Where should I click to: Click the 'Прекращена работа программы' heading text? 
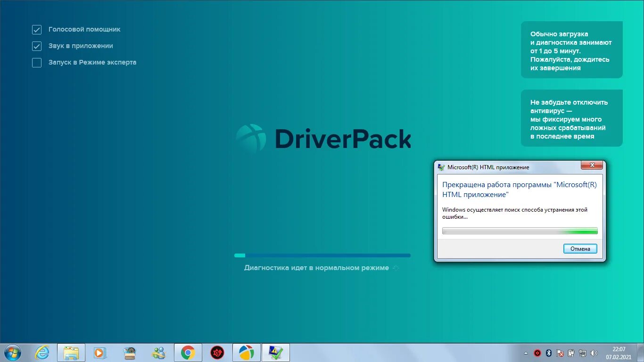[x=520, y=189]
